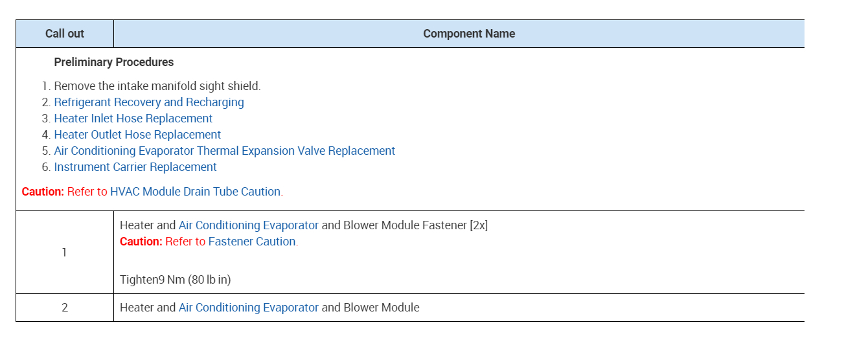
Task: View the Fastener Caution link
Action: [252, 242]
